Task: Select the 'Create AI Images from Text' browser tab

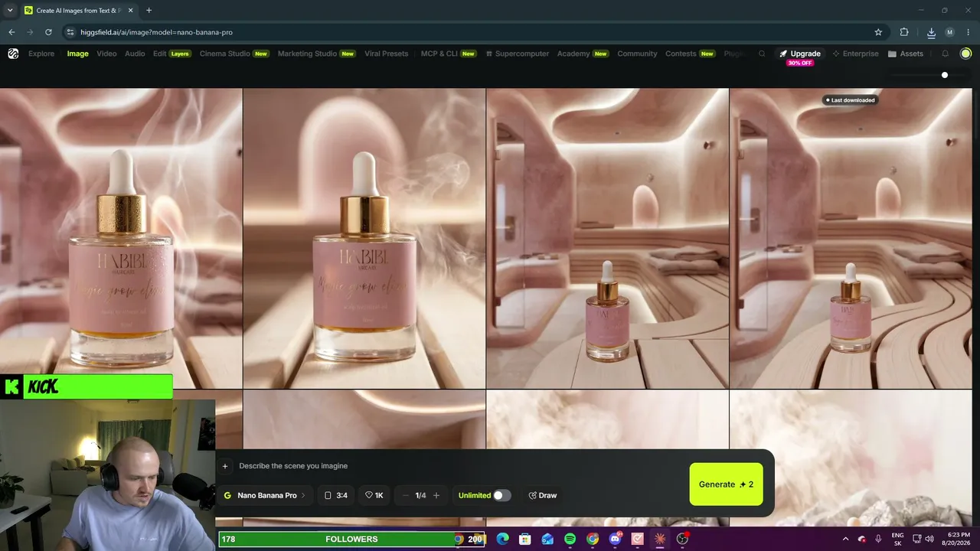Action: coord(78,11)
